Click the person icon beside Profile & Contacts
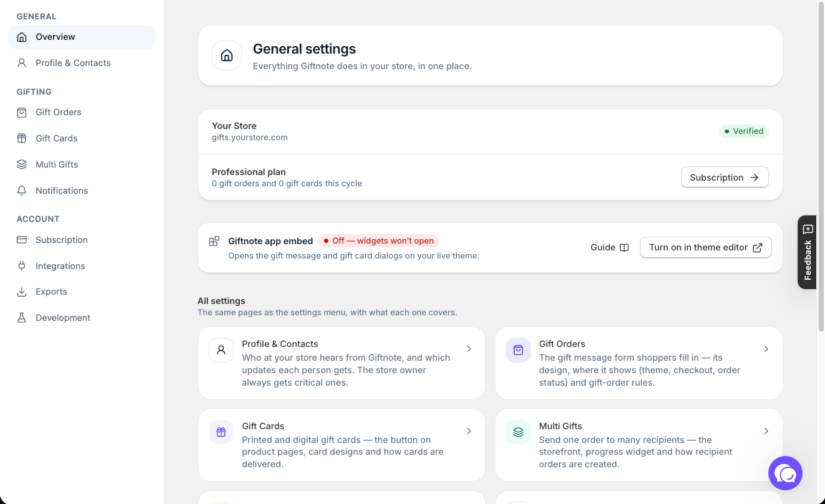 22,63
